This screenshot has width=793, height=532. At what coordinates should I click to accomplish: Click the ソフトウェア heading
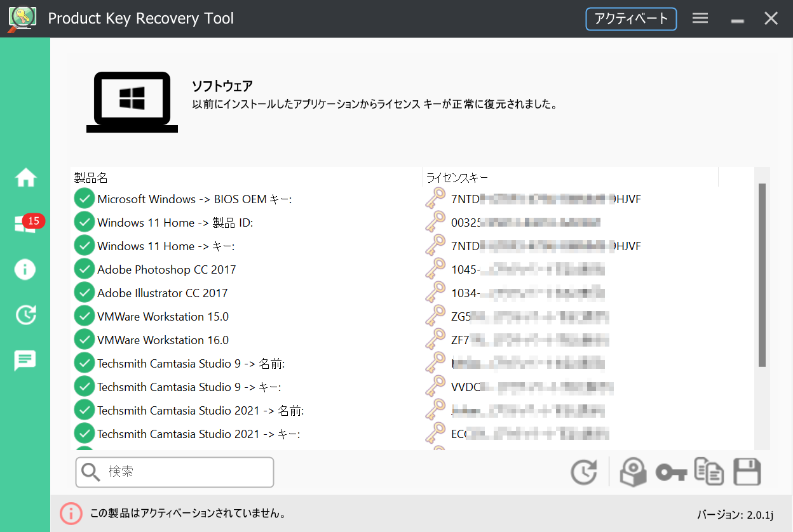pos(222,86)
